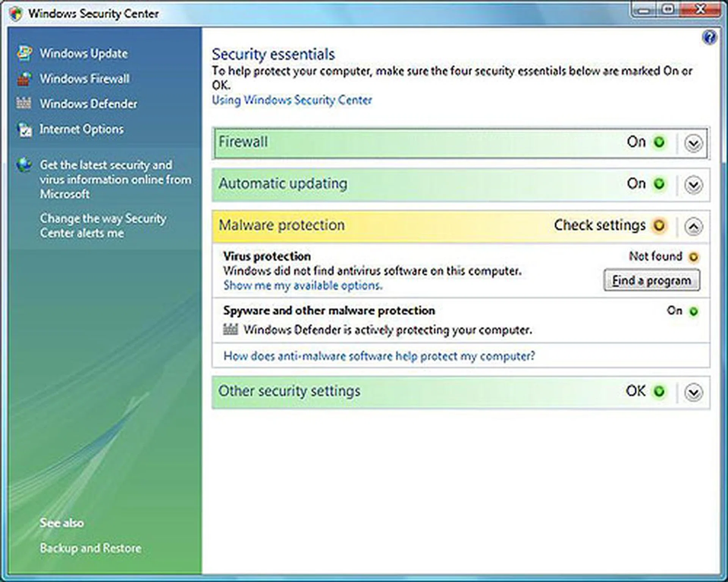Open Using Windows Security Center link
728x582 pixels.
coord(291,100)
